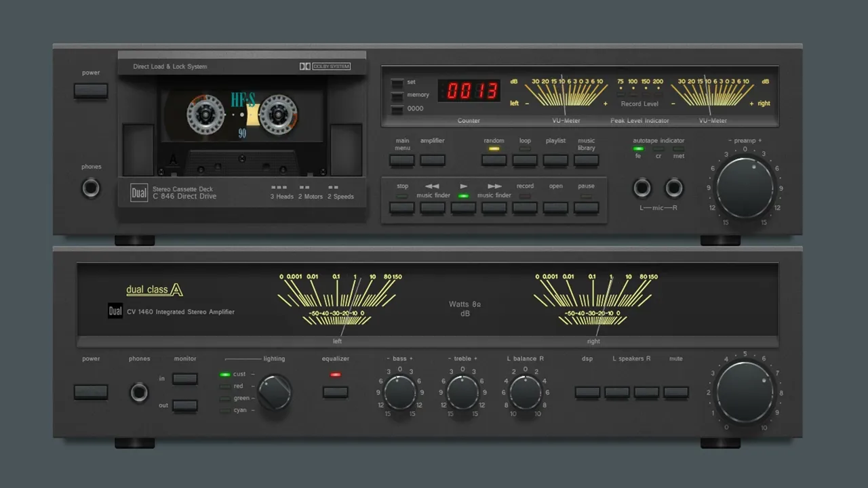Toggle the dsp button
The height and width of the screenshot is (488, 868).
click(x=587, y=392)
